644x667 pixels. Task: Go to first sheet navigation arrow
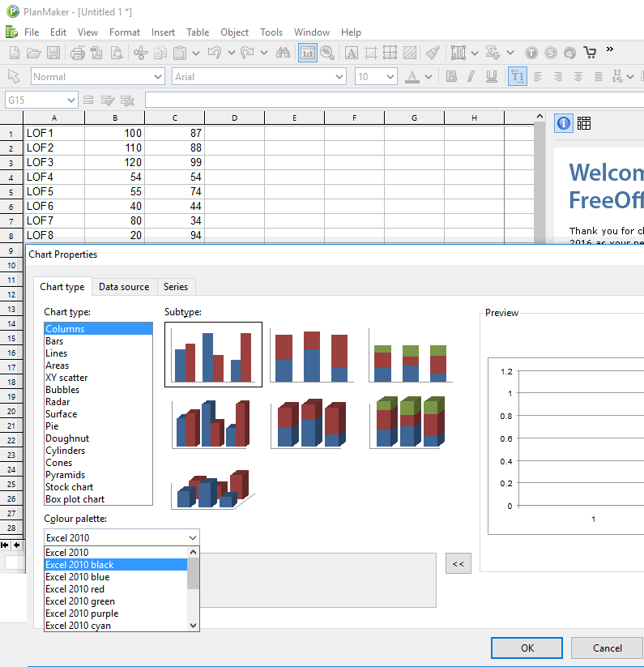pyautogui.click(x=5, y=545)
